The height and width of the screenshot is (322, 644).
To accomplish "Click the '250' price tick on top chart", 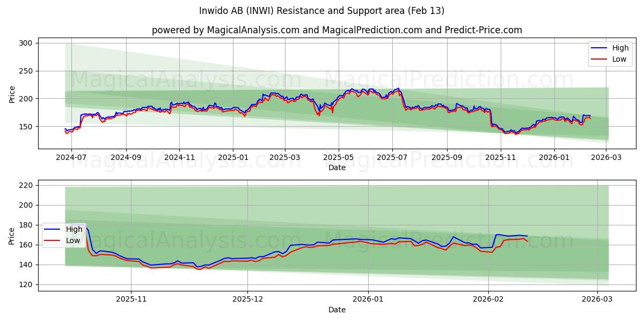I will [27, 71].
